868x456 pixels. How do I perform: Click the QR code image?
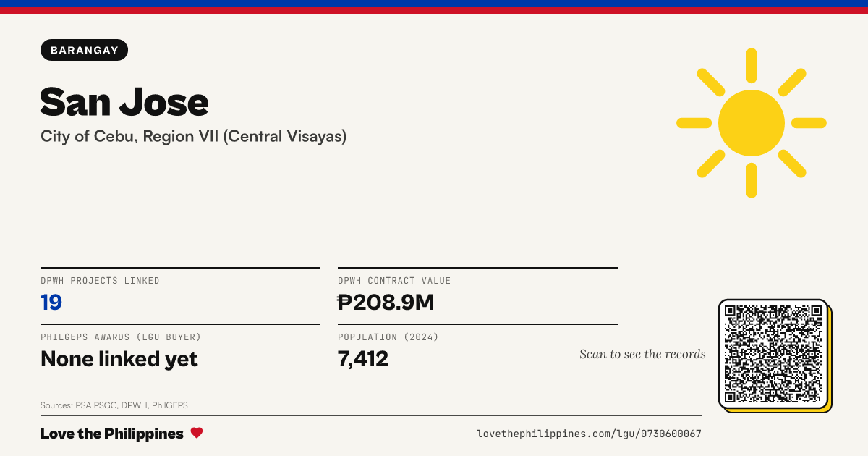773,354
